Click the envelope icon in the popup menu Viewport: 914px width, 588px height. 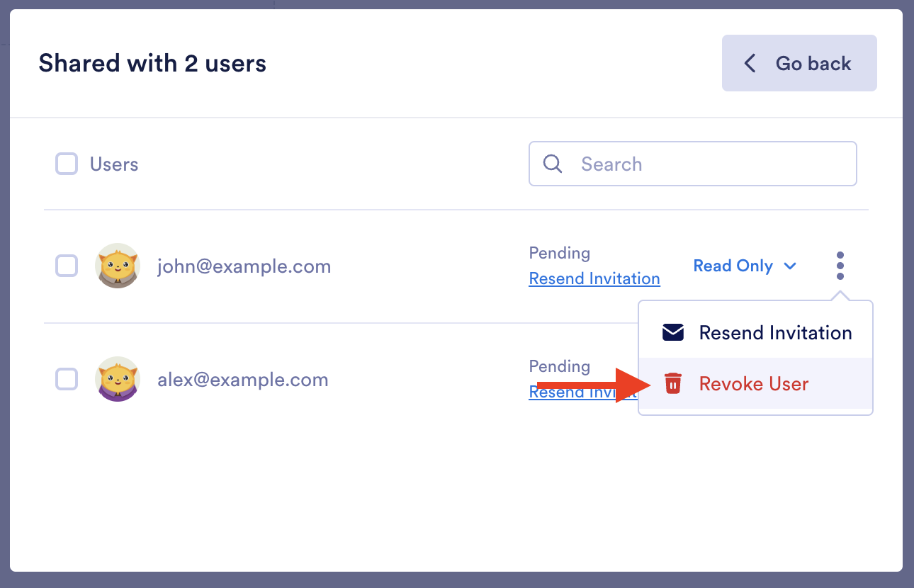tap(672, 333)
